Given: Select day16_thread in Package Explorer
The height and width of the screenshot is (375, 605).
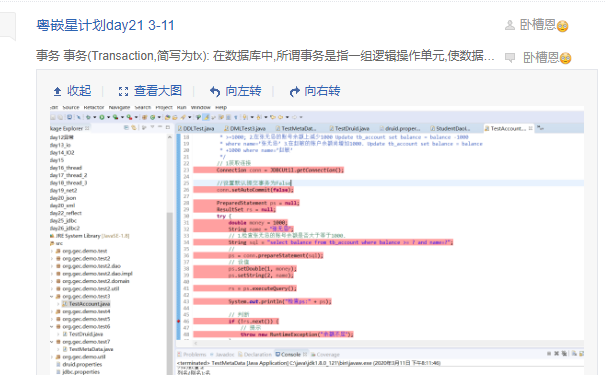Looking at the screenshot, I should (66, 168).
